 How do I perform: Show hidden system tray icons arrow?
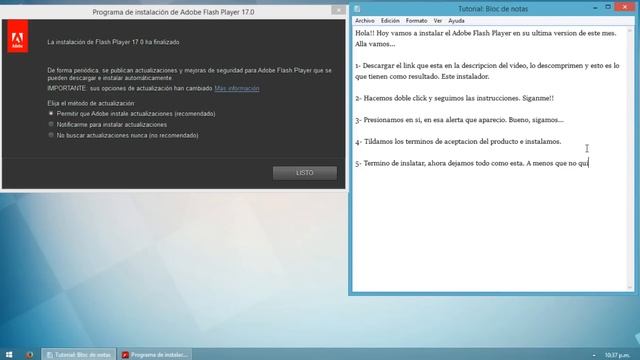click(x=594, y=355)
